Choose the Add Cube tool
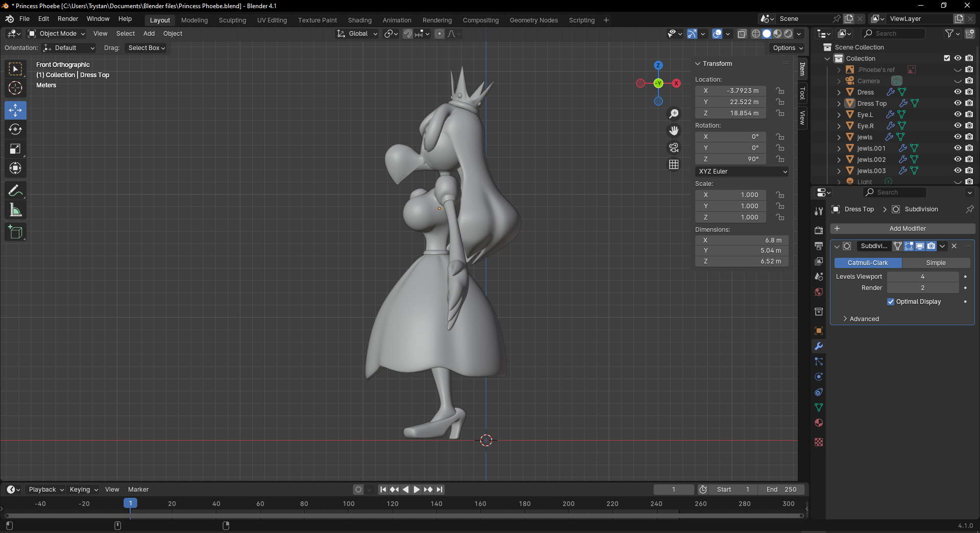The width and height of the screenshot is (980, 533). pos(15,232)
